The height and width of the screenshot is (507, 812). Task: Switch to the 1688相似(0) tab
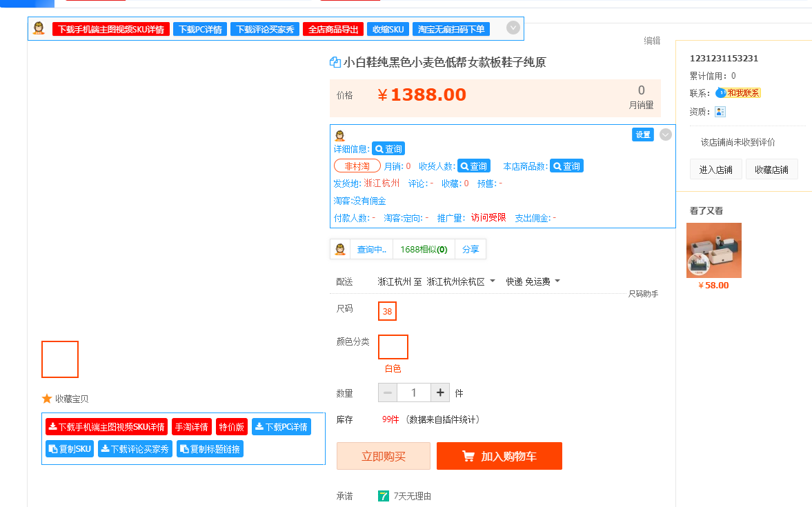coord(423,248)
